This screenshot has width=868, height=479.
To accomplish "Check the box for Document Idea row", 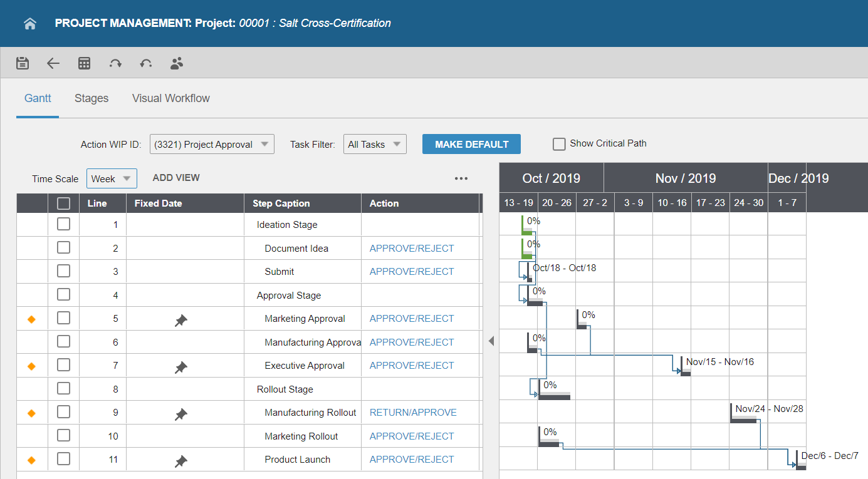I will coord(63,248).
